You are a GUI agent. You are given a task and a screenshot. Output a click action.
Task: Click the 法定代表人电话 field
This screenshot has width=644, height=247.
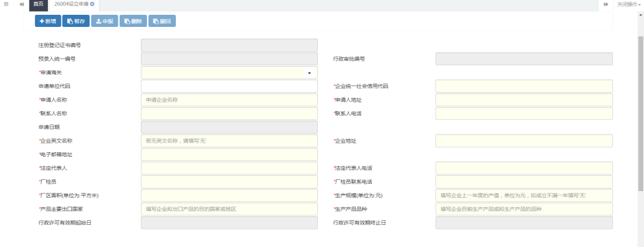click(x=524, y=168)
